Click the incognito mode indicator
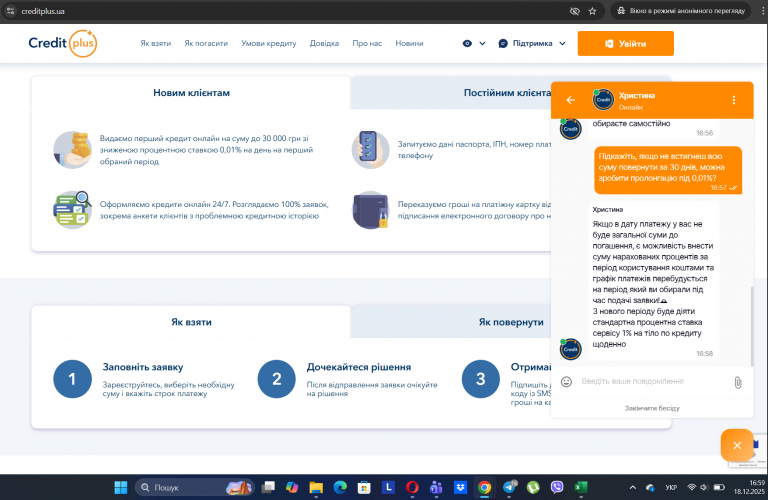This screenshot has height=500, width=768. (x=681, y=11)
